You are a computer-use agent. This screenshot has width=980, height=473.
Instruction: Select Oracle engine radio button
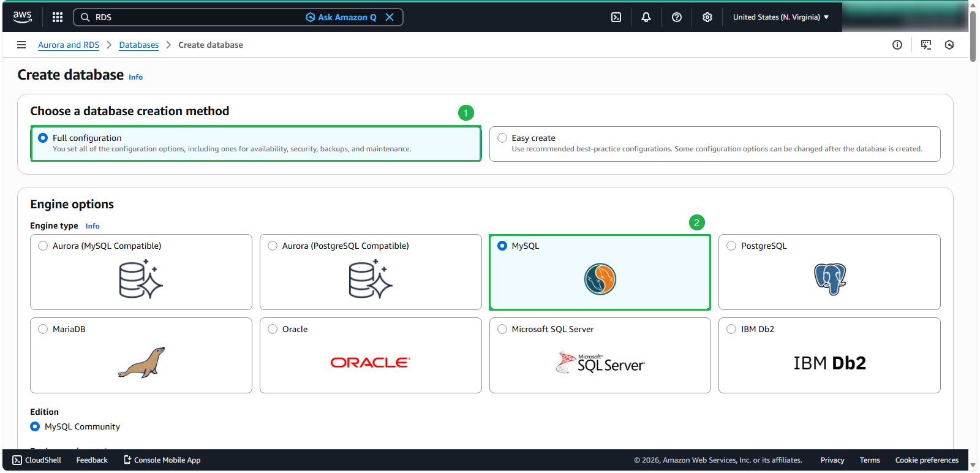273,329
